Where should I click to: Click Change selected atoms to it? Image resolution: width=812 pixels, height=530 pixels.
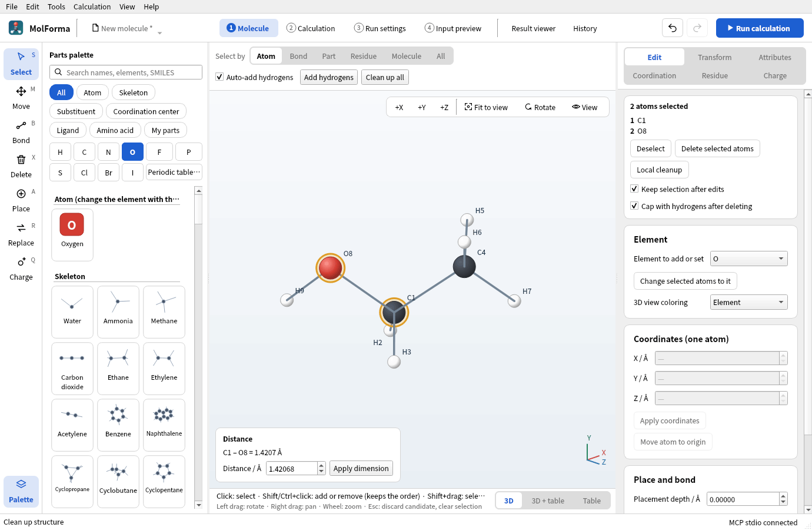click(x=685, y=281)
